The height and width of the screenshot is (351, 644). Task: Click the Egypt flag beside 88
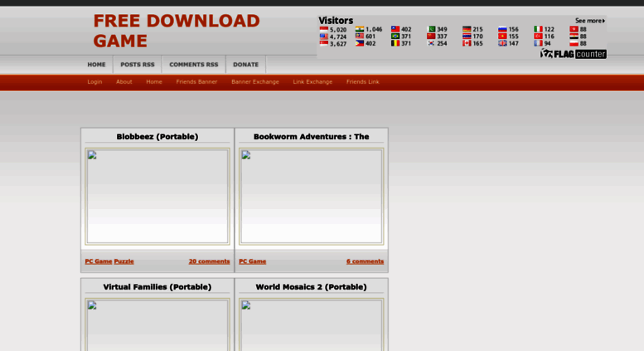tap(574, 37)
